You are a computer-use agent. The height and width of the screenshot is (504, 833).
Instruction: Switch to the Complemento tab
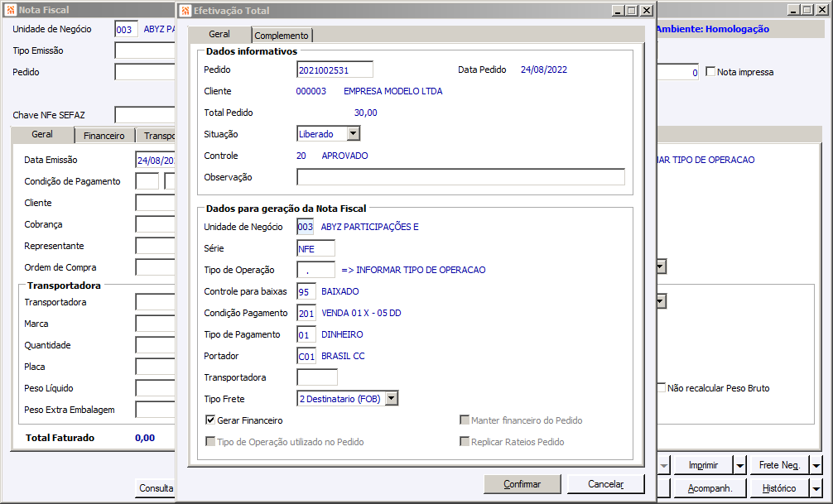(x=282, y=35)
